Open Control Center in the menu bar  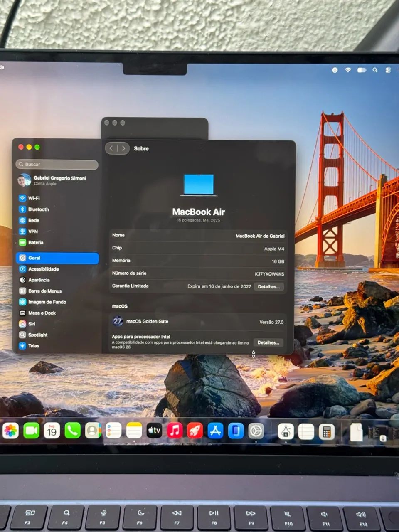388,70
